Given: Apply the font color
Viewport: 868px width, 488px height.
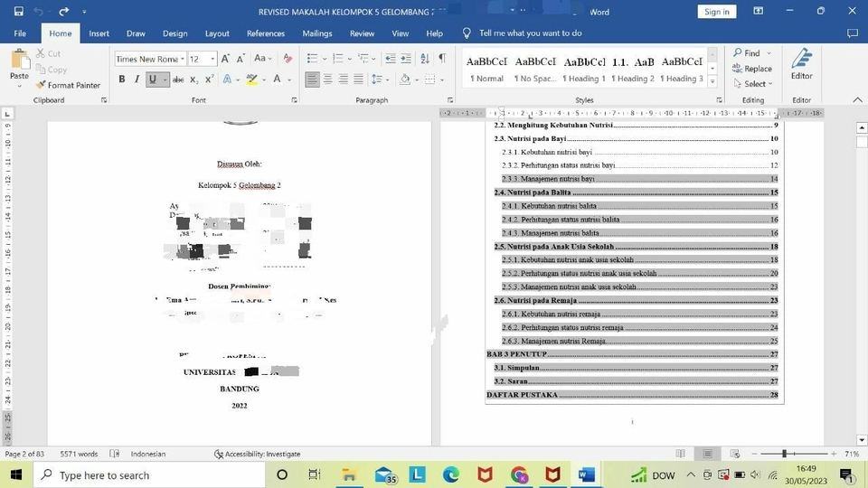Looking at the screenshot, I should coord(277,80).
